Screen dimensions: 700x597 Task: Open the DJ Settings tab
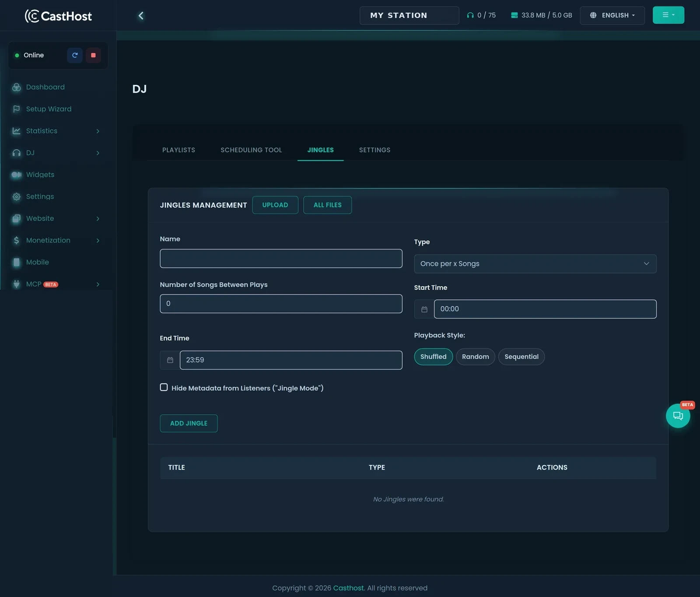pyautogui.click(x=374, y=150)
